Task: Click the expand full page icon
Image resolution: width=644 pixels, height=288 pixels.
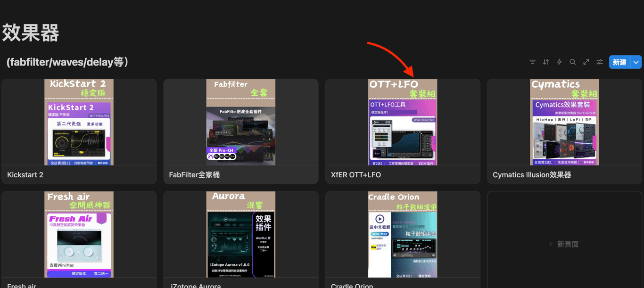Action: [x=586, y=62]
